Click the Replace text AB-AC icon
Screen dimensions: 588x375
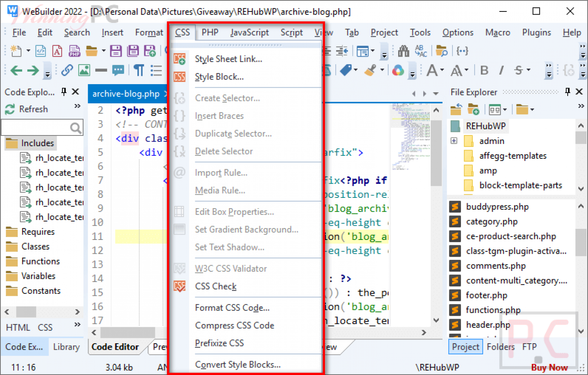coord(421,51)
